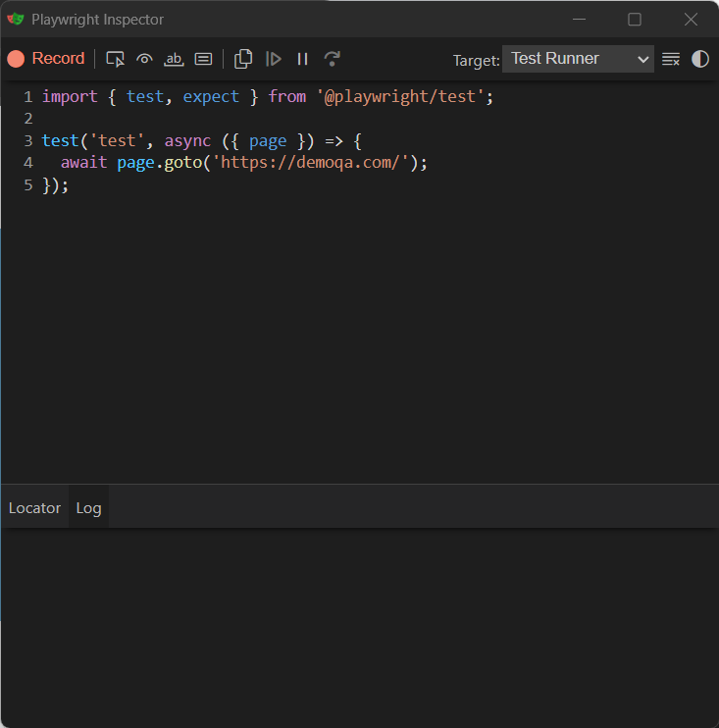Click the Target: label

click(x=477, y=61)
